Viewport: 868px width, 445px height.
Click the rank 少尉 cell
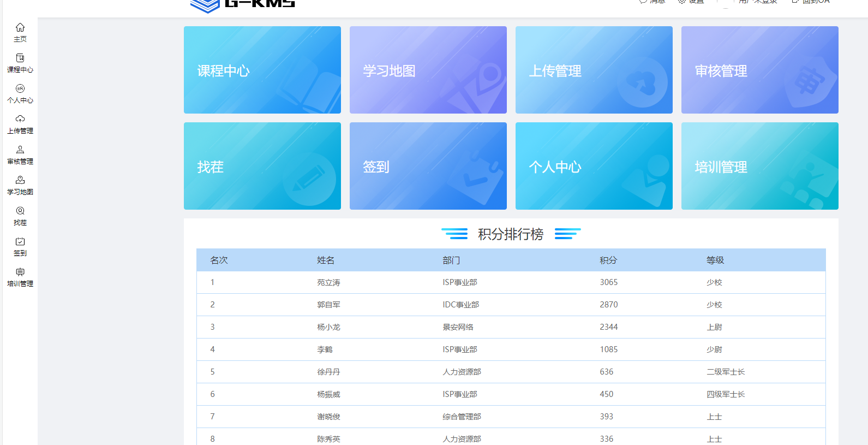[714, 349]
